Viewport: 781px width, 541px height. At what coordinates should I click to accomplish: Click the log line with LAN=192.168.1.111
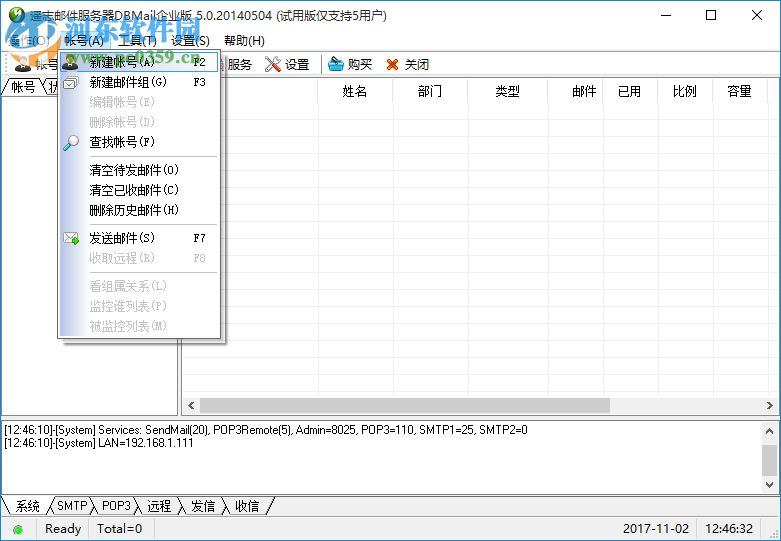point(99,443)
